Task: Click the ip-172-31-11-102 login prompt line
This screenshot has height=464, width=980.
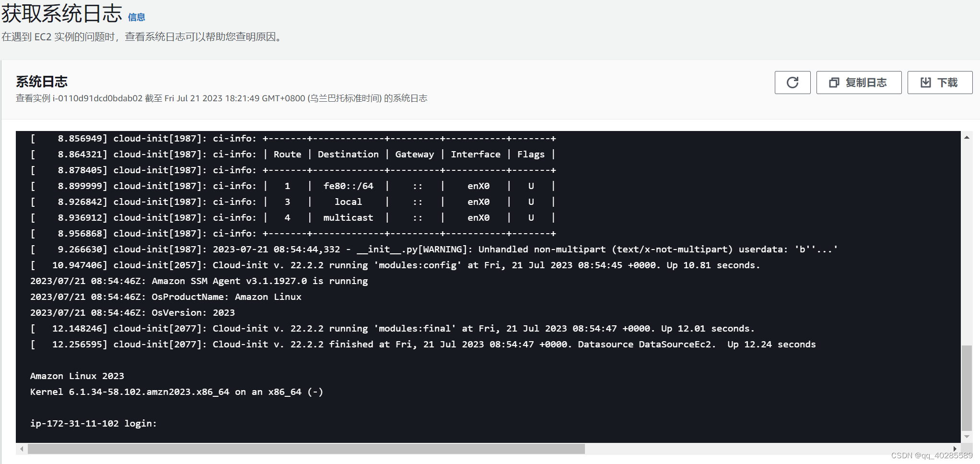Action: pyautogui.click(x=93, y=423)
